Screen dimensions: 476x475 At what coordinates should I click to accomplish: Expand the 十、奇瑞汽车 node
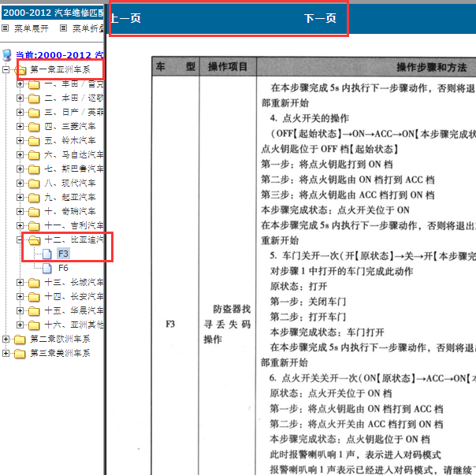[x=20, y=211]
